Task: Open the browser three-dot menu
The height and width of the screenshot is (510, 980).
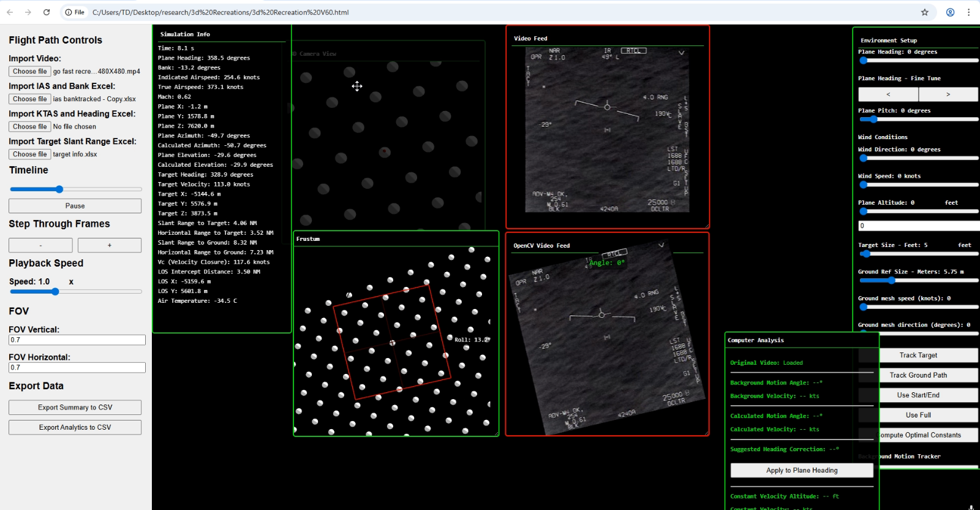Action: pyautogui.click(x=968, y=12)
